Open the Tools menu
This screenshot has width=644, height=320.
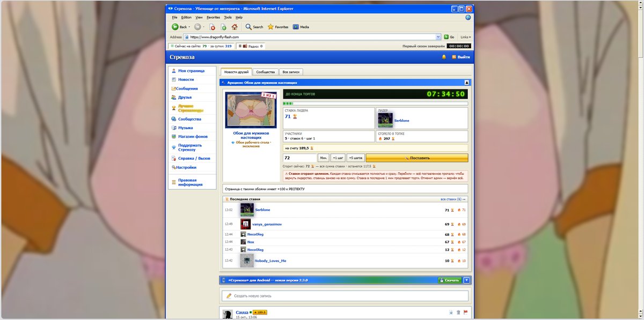(x=228, y=17)
